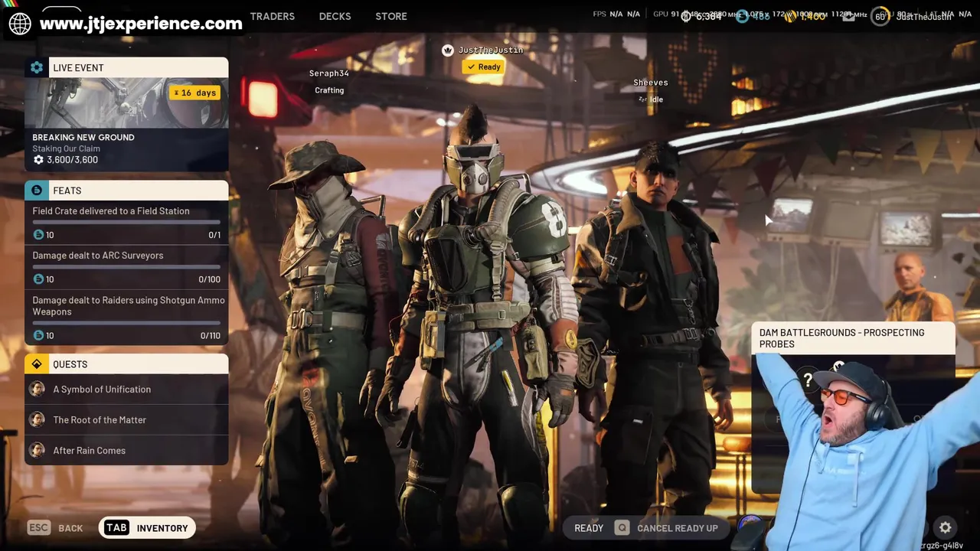Click the Q Cancel Ready Up button
980x551 pixels.
[x=666, y=528]
